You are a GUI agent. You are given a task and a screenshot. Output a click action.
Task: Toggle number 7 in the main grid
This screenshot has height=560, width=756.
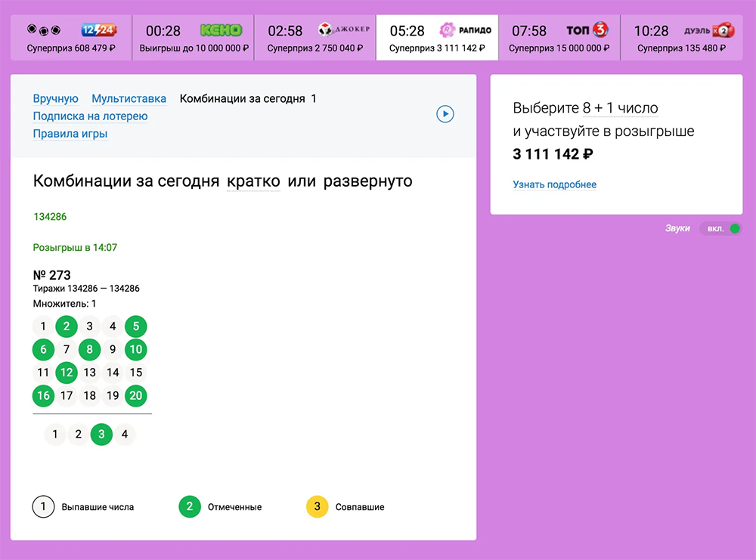click(x=67, y=349)
